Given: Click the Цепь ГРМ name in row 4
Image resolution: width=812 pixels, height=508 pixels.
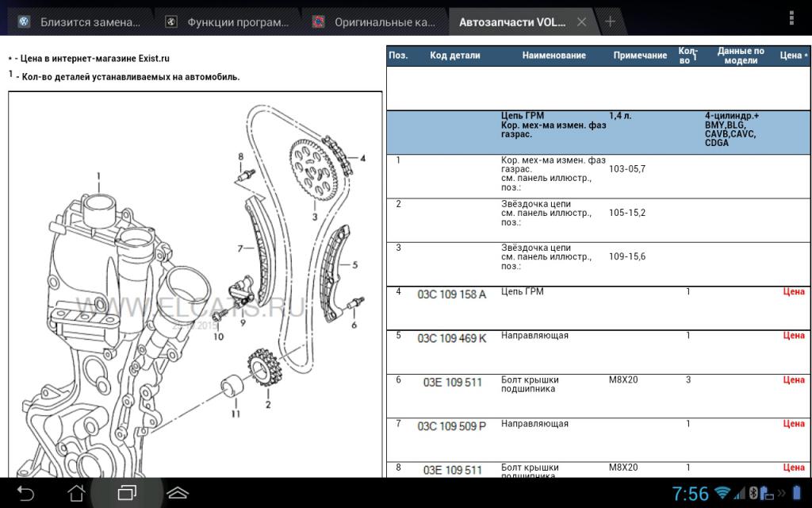Looking at the screenshot, I should [x=522, y=291].
